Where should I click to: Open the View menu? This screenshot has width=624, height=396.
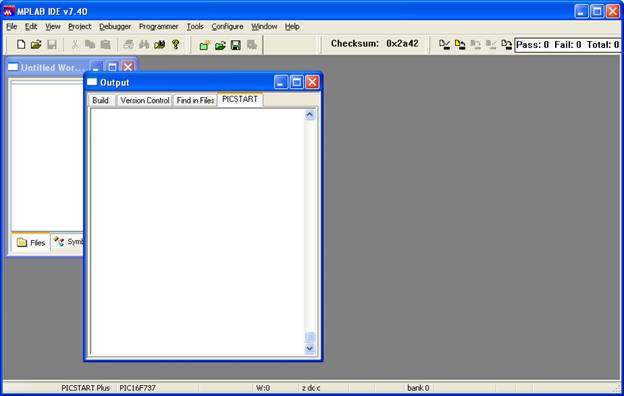coord(53,27)
